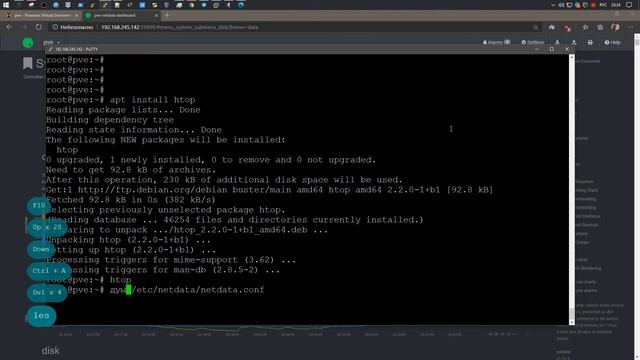This screenshot has width=640, height=360.
Task: Reload the netdata page
Action: pos(38,27)
